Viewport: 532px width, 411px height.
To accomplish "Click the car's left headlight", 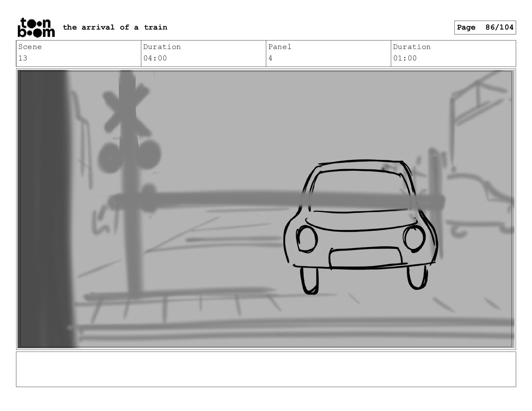I will click(307, 239).
